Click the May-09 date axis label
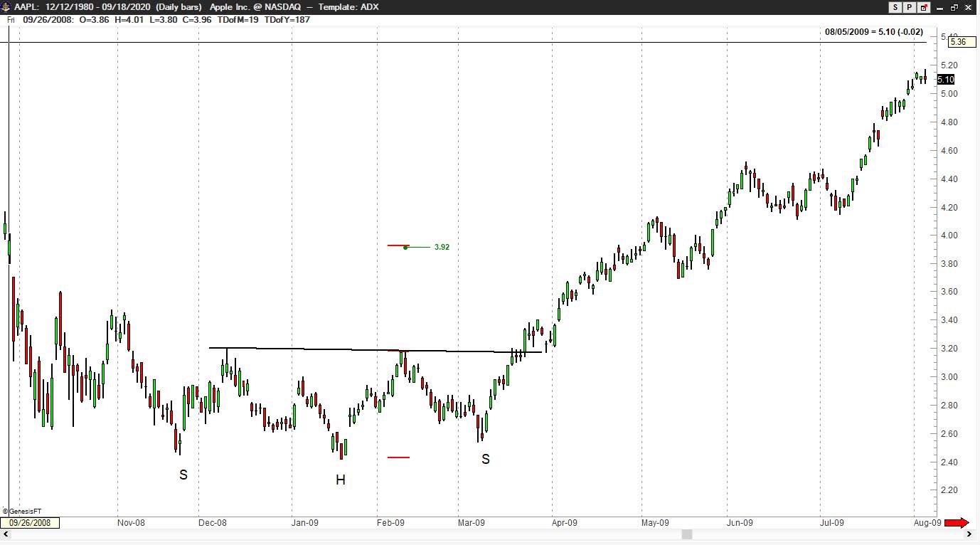The width and height of the screenshot is (980, 545). click(656, 523)
